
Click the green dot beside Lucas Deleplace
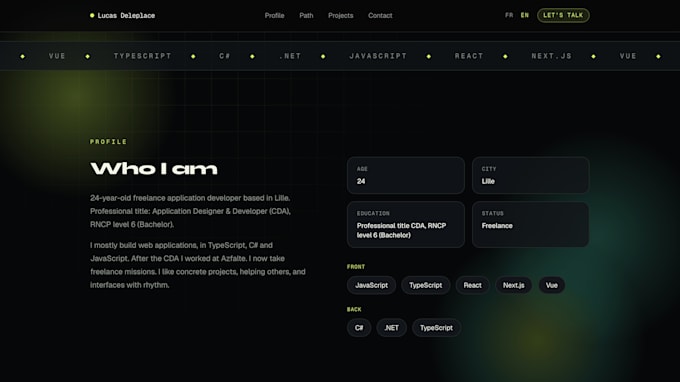click(92, 16)
